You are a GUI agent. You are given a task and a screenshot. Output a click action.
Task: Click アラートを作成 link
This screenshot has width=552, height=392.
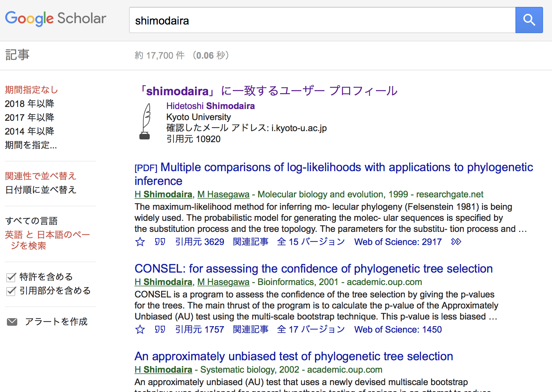click(56, 322)
